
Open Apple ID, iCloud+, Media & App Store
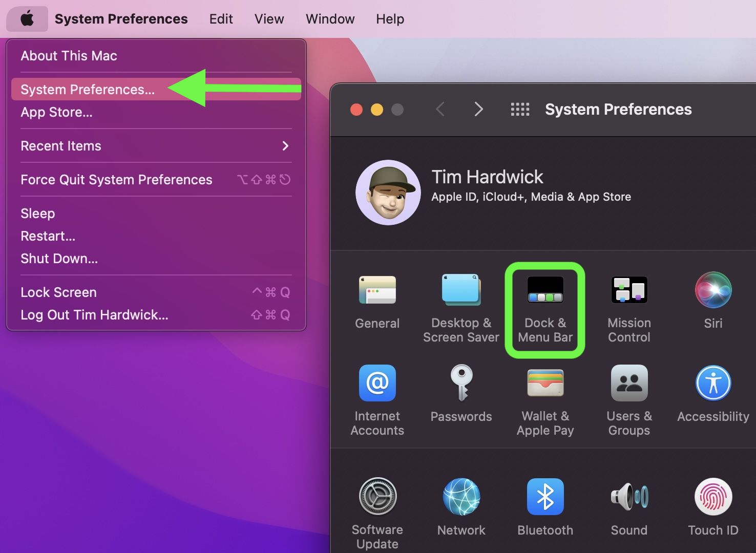tap(531, 197)
